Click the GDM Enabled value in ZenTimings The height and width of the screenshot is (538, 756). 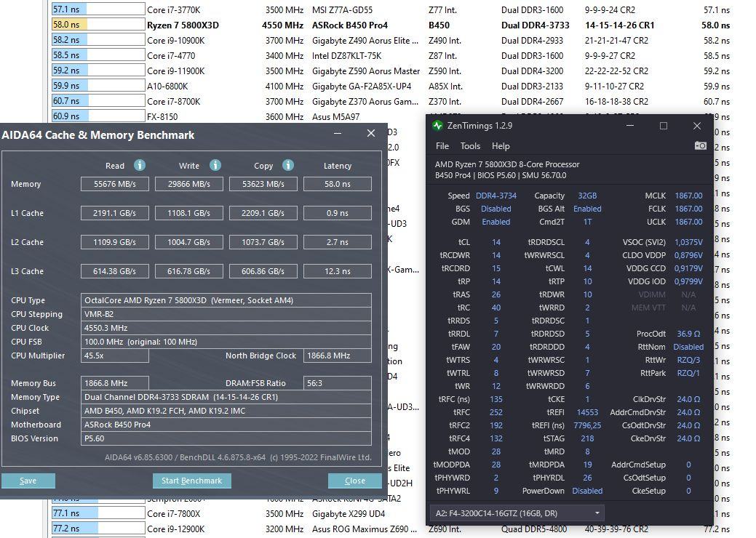tap(496, 222)
